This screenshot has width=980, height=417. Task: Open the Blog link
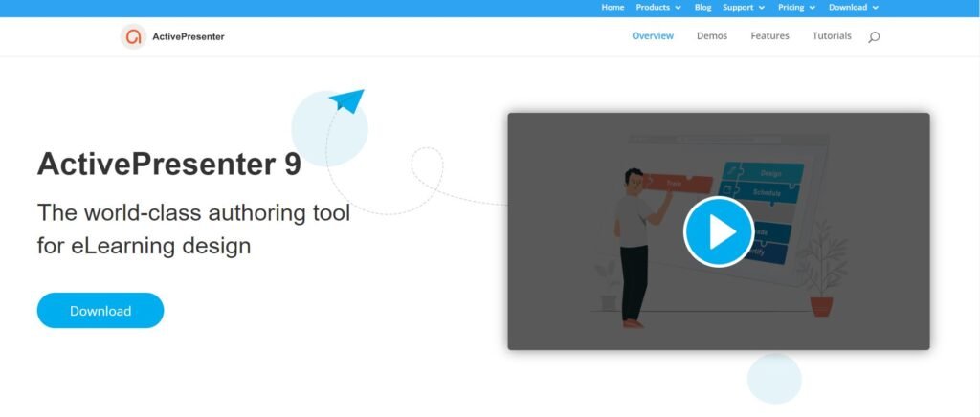pyautogui.click(x=702, y=8)
